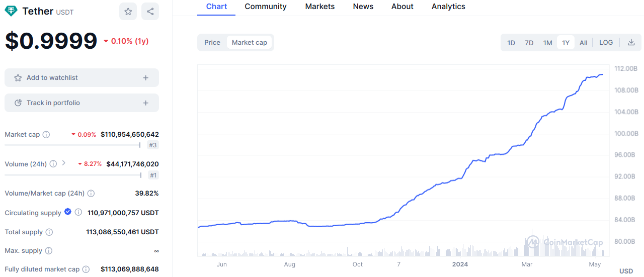Click the Tether logo icon
This screenshot has height=277, width=644.
click(11, 11)
